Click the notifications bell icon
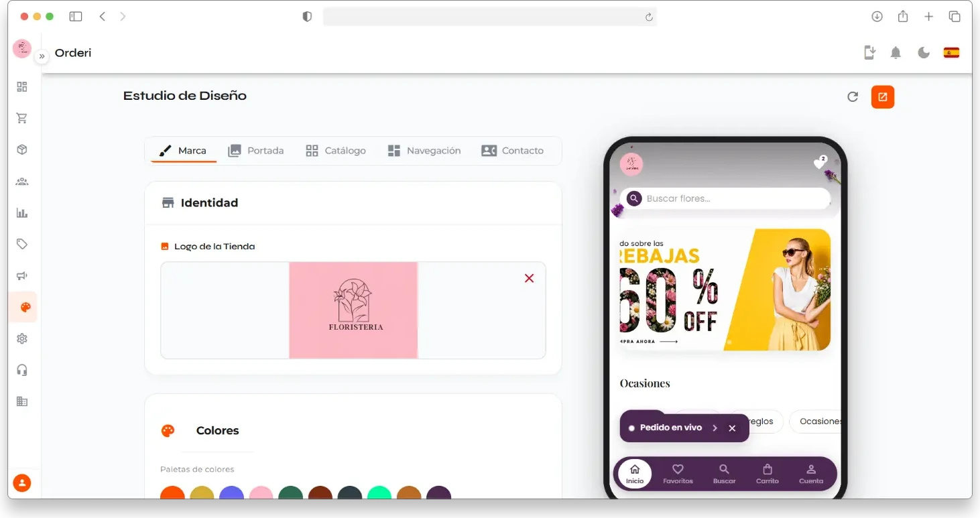The image size is (980, 518). [896, 53]
